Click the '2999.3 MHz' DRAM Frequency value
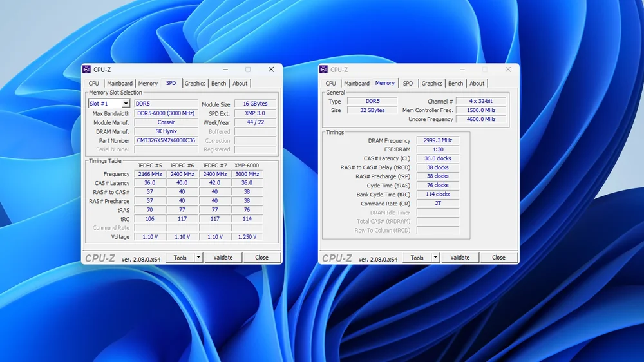 [438, 140]
